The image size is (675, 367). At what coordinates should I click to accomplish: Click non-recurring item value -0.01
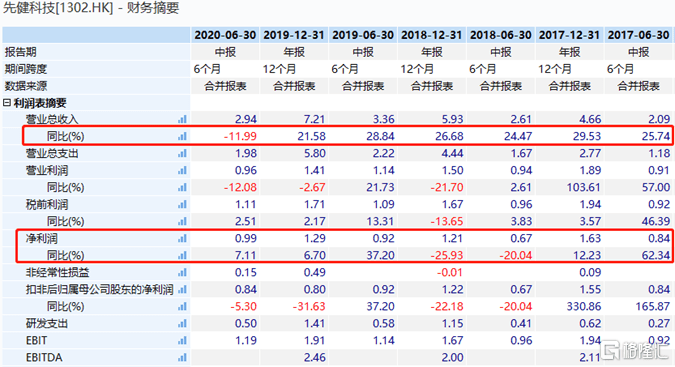point(449,272)
